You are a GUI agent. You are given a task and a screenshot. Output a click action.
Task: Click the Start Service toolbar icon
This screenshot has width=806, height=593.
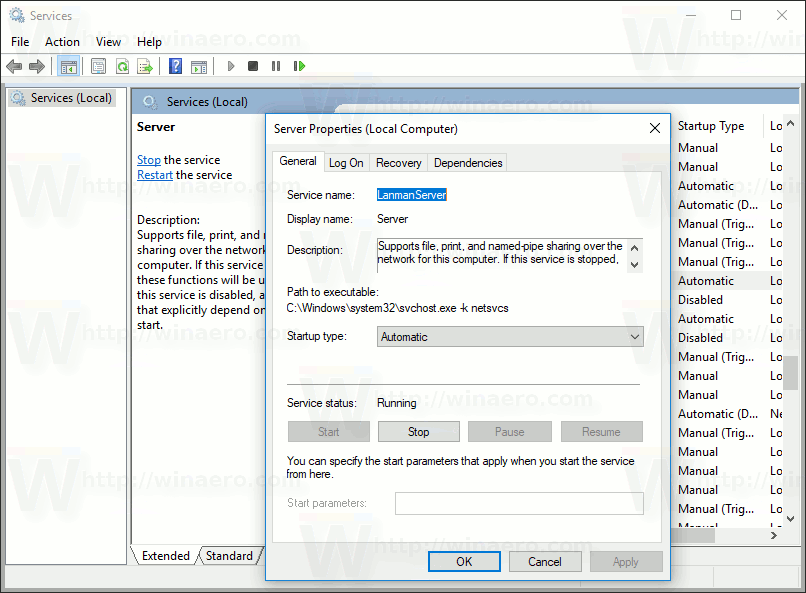(x=229, y=66)
